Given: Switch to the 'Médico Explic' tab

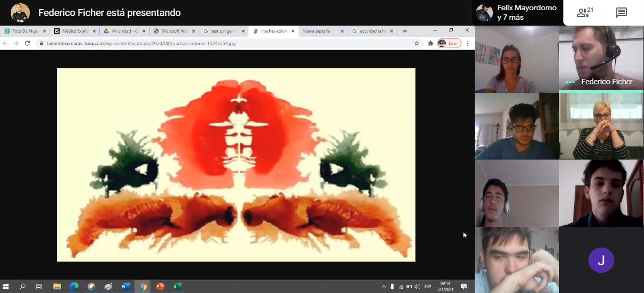Looking at the screenshot, I should (74, 31).
